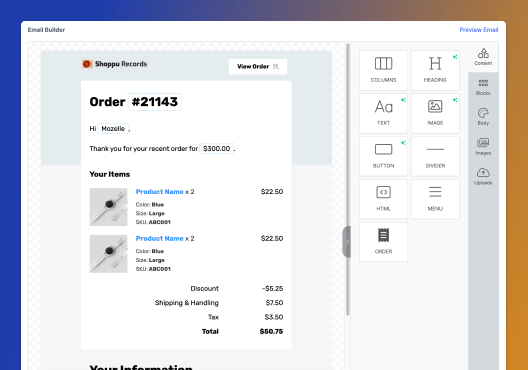Add a Button content block

point(383,156)
